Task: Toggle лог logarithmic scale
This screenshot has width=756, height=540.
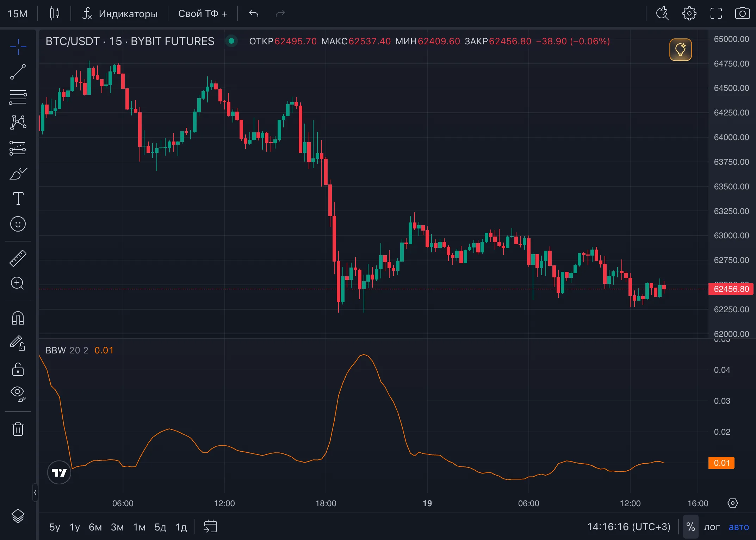Action: (x=712, y=527)
